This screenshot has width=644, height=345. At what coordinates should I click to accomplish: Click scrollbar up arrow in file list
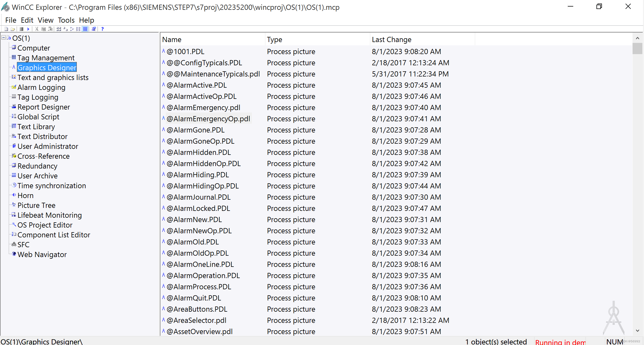(x=637, y=39)
